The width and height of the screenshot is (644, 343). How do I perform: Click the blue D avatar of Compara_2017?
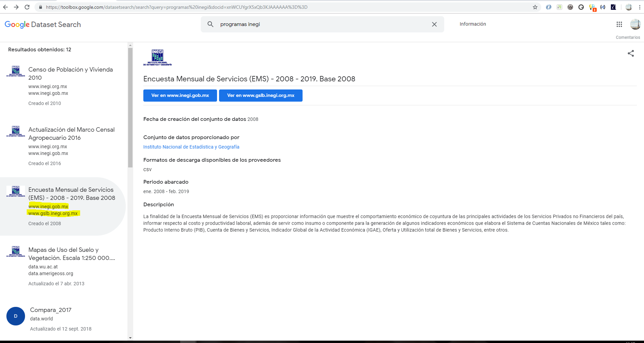coord(16,316)
